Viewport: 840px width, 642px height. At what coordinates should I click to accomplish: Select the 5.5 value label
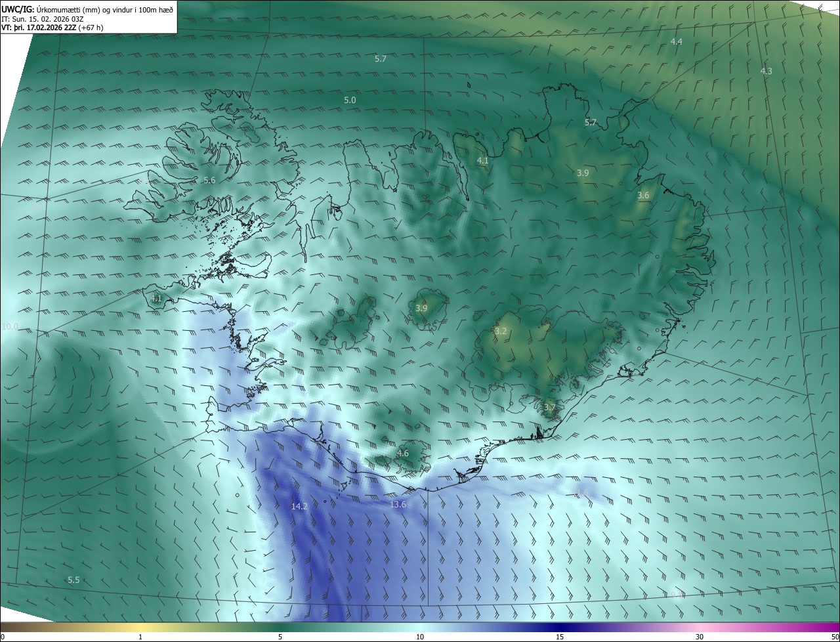pyautogui.click(x=73, y=580)
